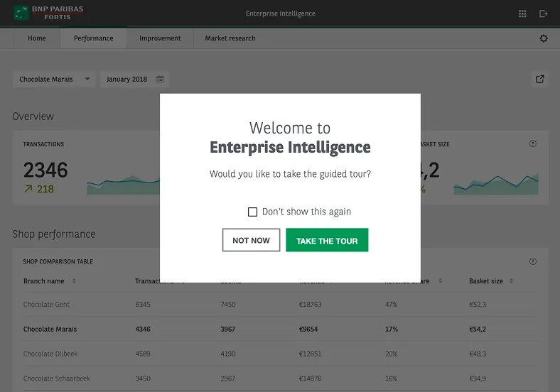The height and width of the screenshot is (392, 560).
Task: Open the apps grid icon
Action: coord(522,13)
